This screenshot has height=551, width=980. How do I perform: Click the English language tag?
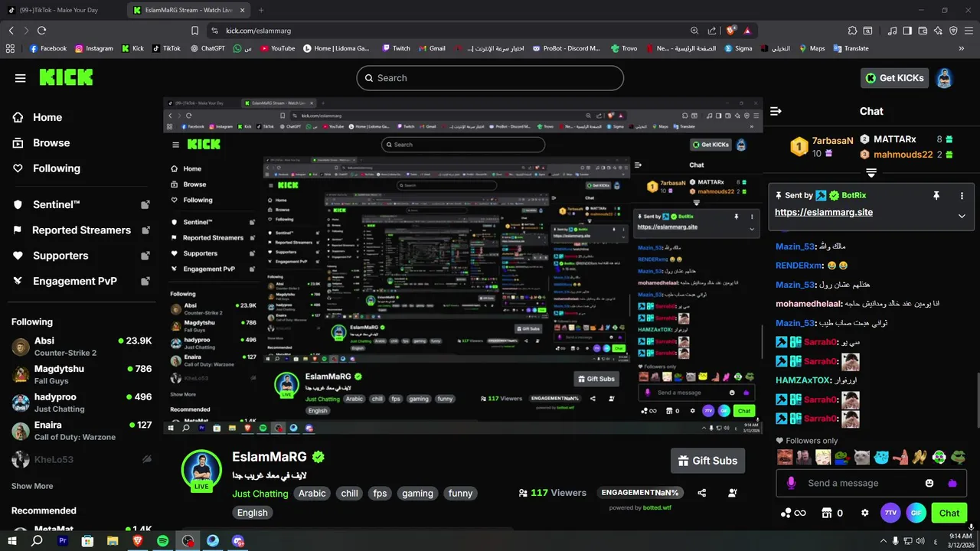pyautogui.click(x=253, y=513)
